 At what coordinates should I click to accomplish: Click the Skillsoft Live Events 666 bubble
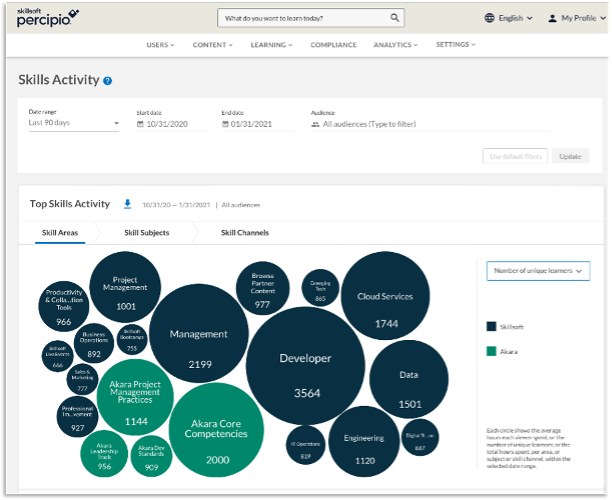(x=58, y=356)
